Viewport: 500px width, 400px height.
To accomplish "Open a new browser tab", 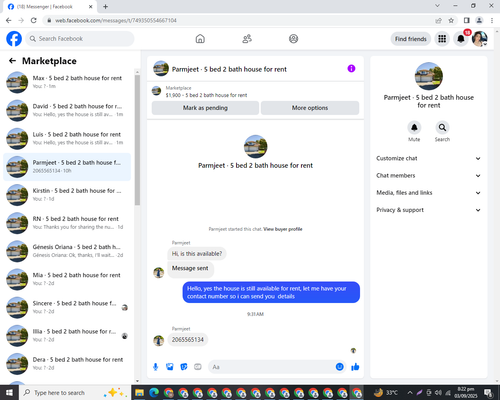I will pyautogui.click(x=105, y=6).
